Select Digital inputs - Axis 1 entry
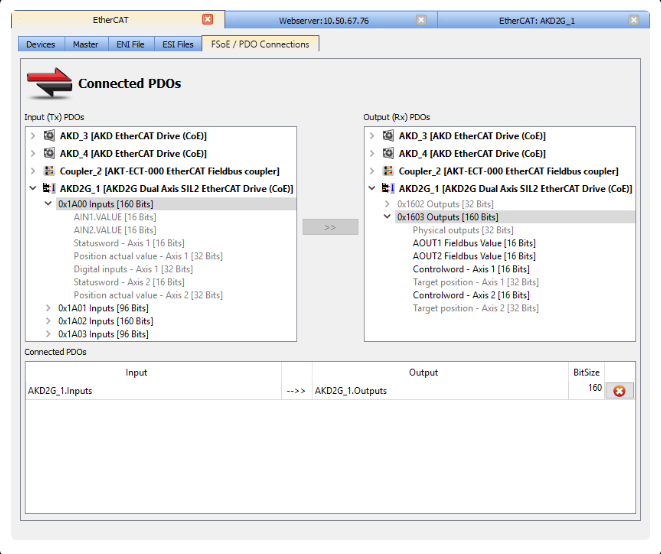The image size is (661, 554). [x=133, y=269]
